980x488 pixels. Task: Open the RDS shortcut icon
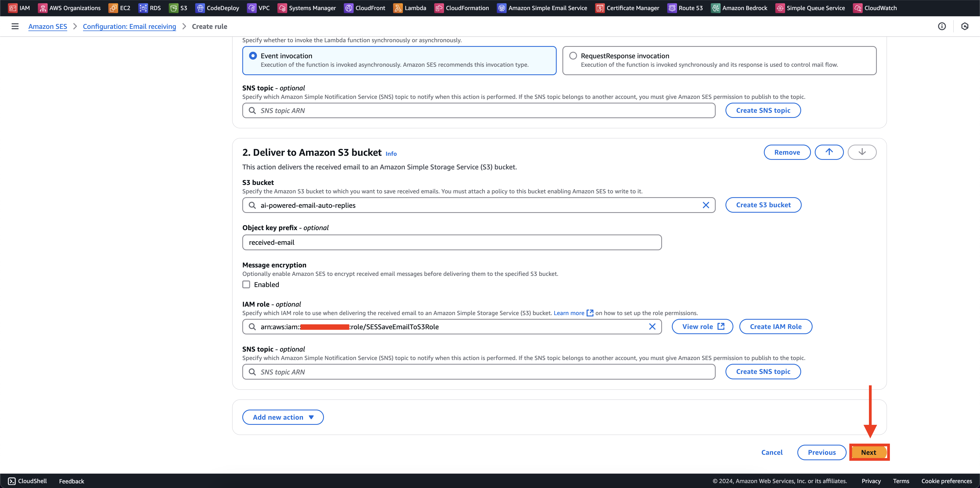(143, 8)
